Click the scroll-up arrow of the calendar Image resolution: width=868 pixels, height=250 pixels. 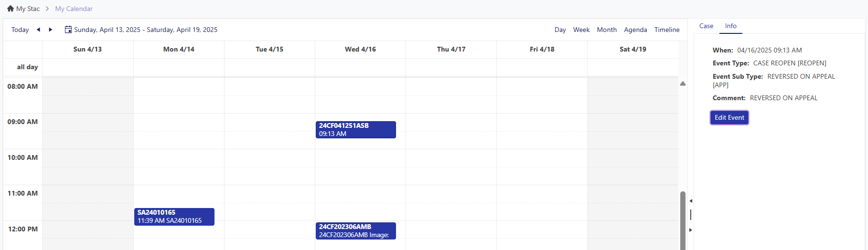(683, 83)
